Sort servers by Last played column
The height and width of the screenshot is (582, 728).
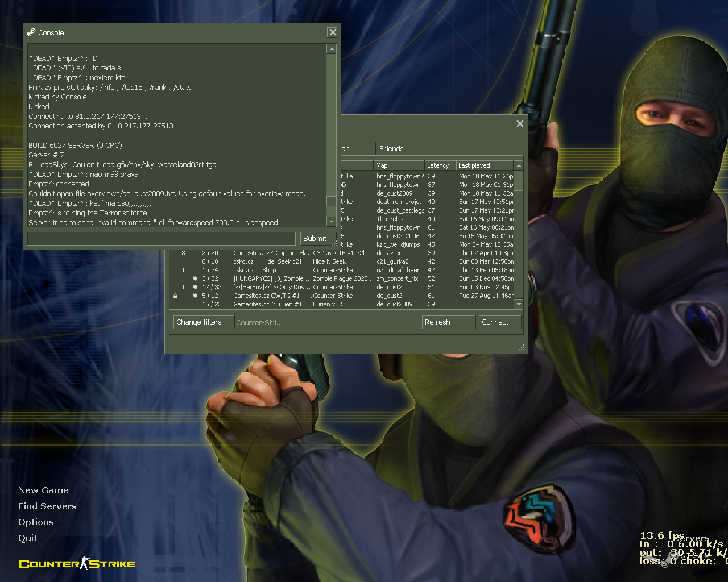point(485,165)
